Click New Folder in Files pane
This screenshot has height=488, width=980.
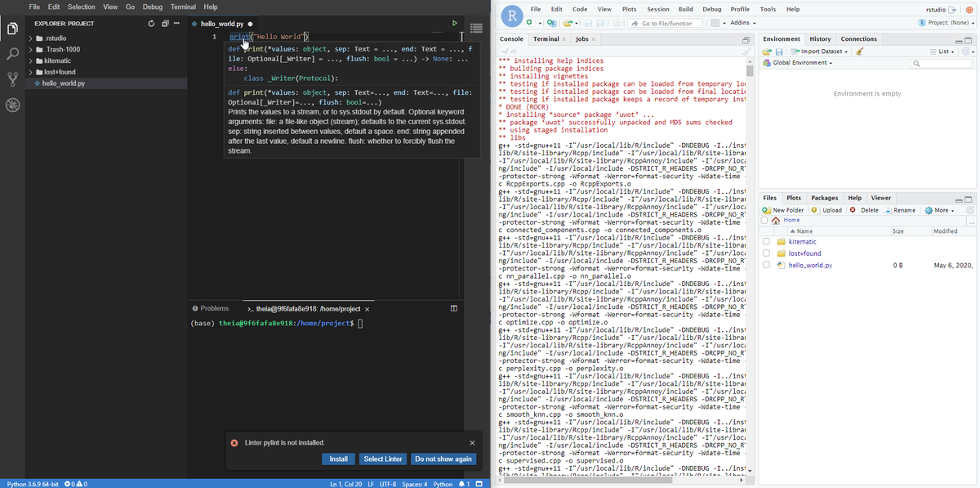(x=784, y=210)
